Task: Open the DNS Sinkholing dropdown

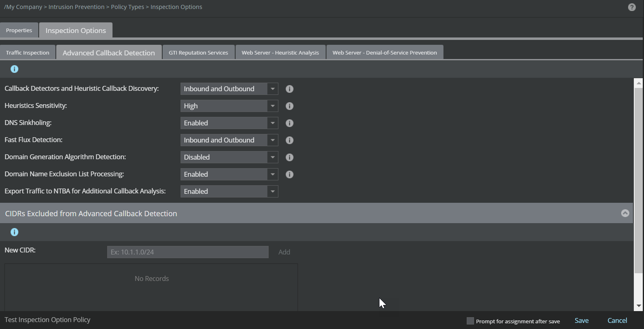Action: pos(229,123)
